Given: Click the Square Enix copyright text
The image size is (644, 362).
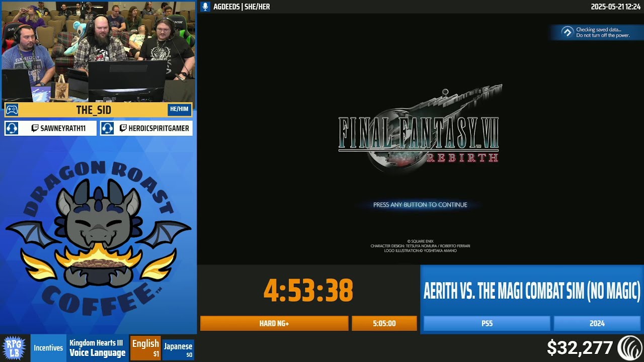Looking at the screenshot, I should (420, 241).
